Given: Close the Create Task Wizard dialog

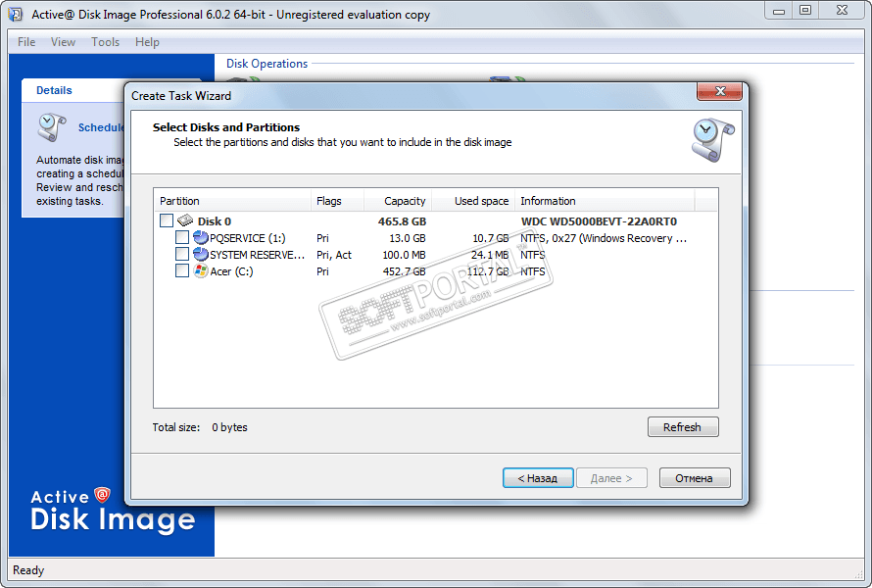Looking at the screenshot, I should pos(719,91).
